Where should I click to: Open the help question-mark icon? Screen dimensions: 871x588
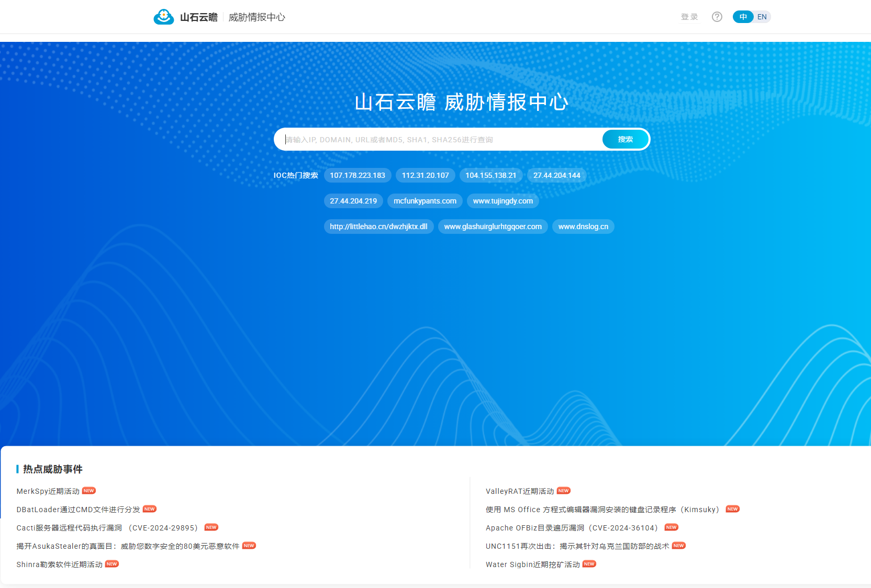coord(717,16)
